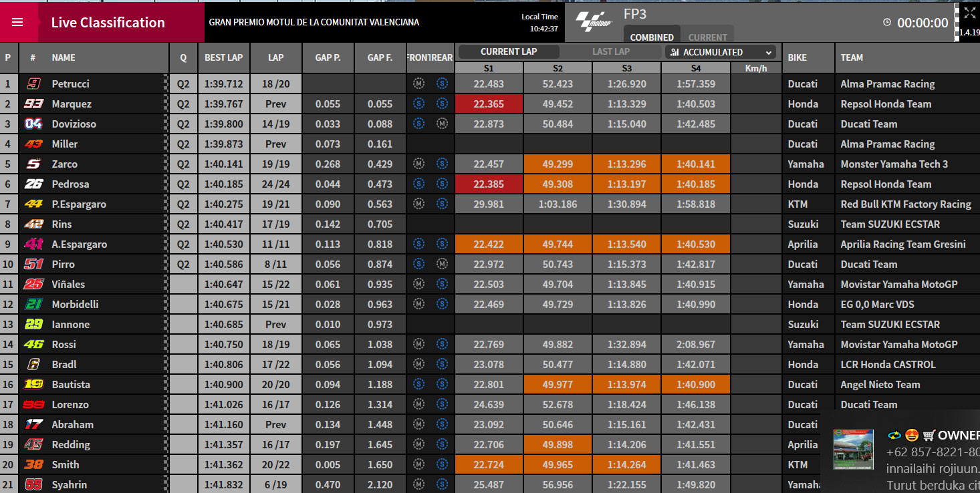Image resolution: width=980 pixels, height=493 pixels.
Task: Click the Morbidelli rider name
Action: (75, 304)
